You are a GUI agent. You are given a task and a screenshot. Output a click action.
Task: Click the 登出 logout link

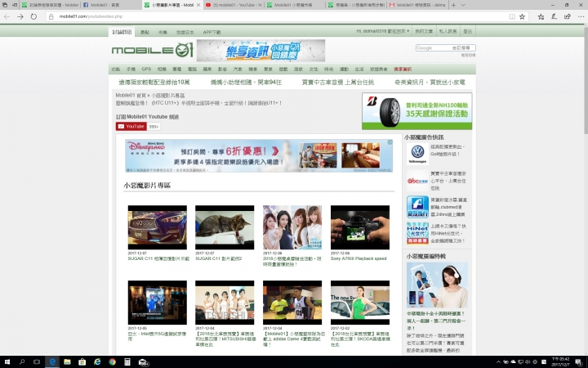click(467, 31)
